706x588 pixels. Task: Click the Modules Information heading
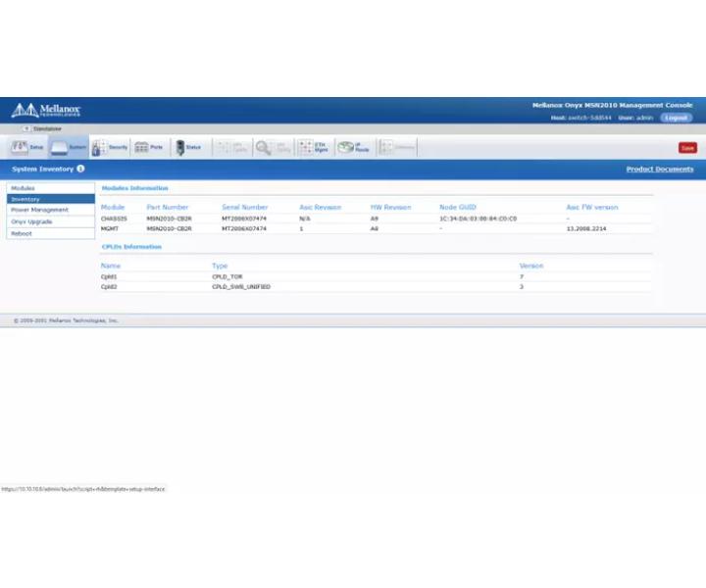pos(134,188)
